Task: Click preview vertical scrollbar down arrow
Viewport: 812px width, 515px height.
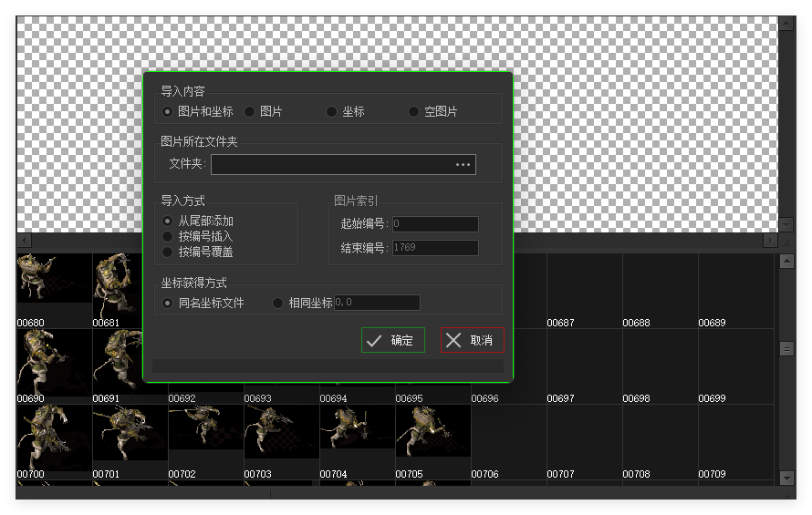Action: (786, 224)
